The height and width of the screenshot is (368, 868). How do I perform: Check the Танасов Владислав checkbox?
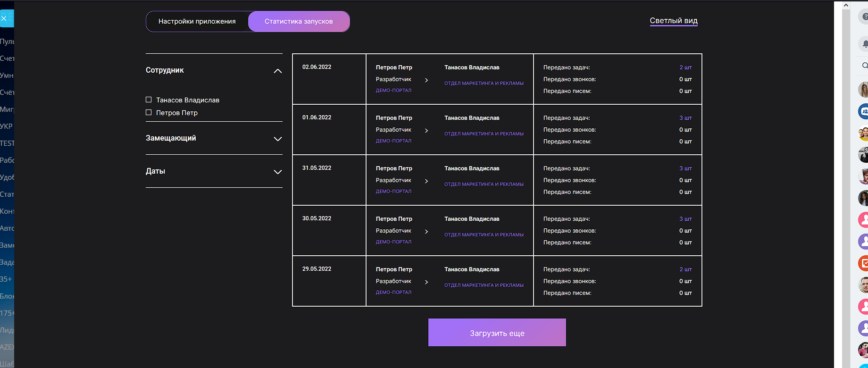[149, 100]
